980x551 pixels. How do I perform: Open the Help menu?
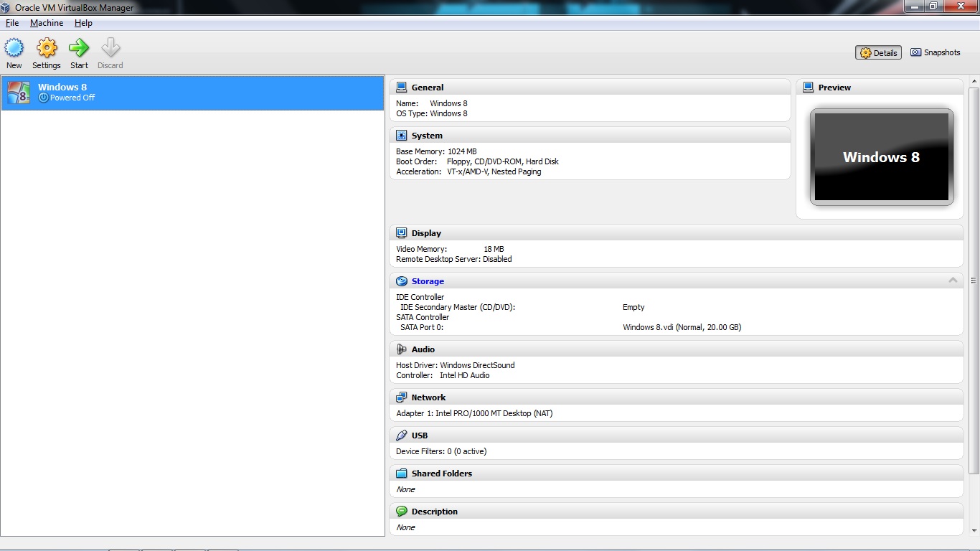pos(83,23)
